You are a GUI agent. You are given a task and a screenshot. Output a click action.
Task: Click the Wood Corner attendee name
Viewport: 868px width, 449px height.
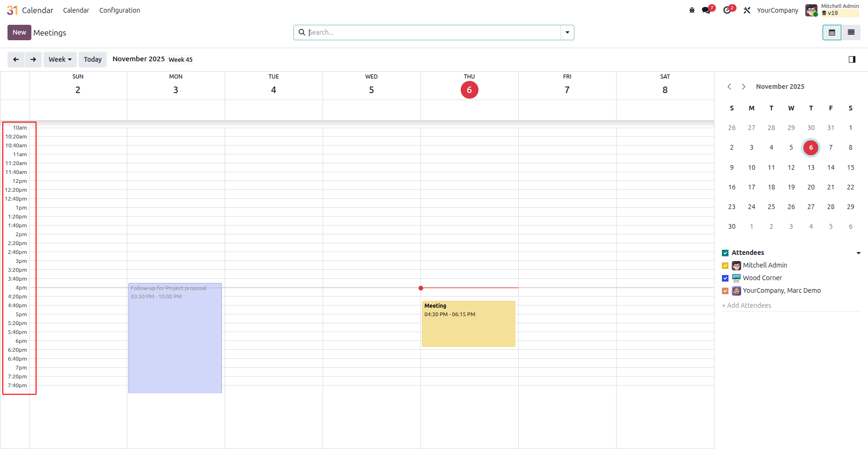pyautogui.click(x=762, y=278)
